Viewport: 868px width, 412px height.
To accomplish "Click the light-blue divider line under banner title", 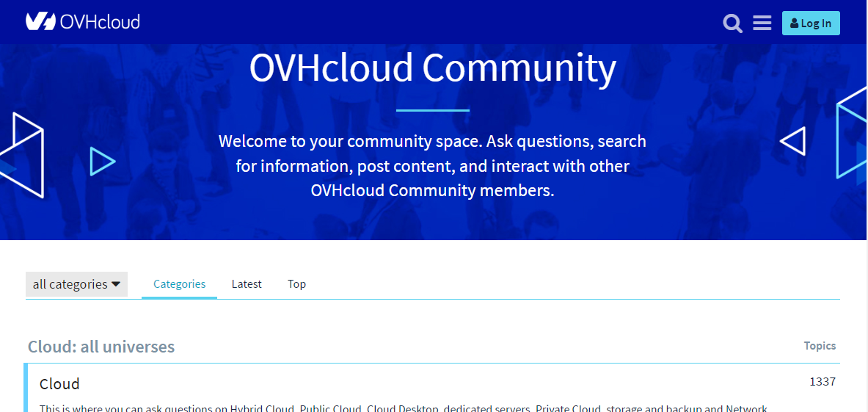I will (x=432, y=110).
